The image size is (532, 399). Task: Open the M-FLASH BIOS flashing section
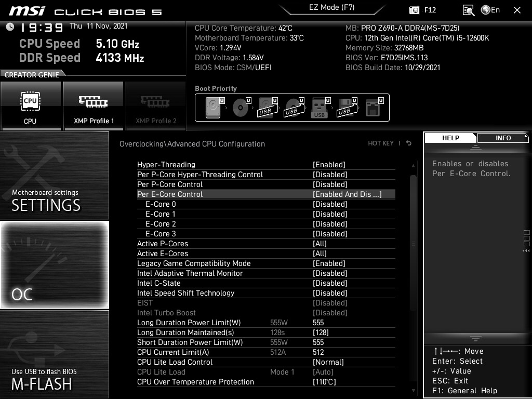[x=54, y=354]
